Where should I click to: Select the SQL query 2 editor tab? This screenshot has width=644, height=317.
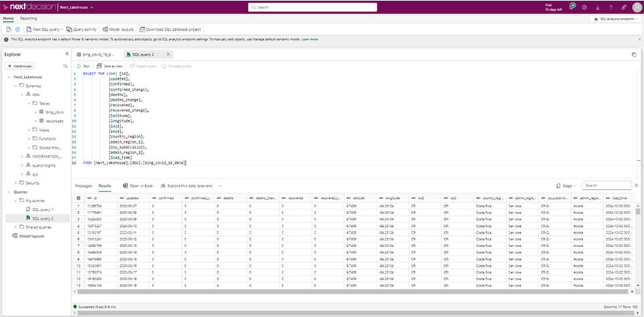[144, 54]
